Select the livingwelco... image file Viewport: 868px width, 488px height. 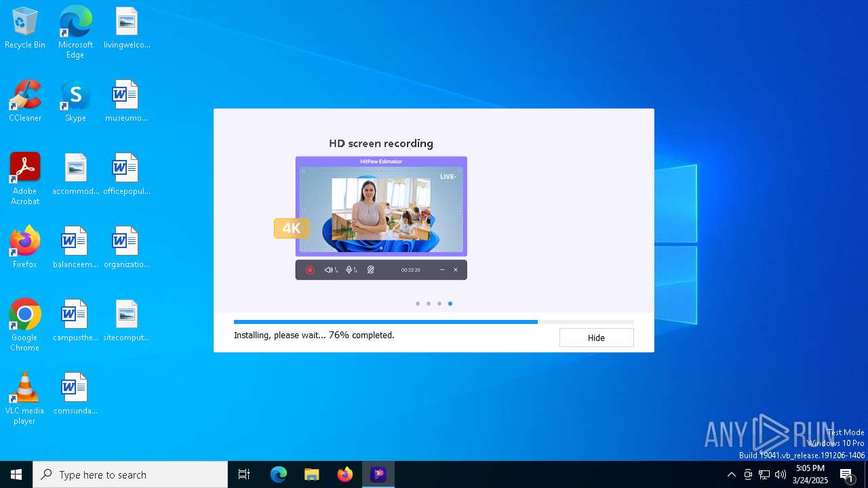click(x=127, y=28)
